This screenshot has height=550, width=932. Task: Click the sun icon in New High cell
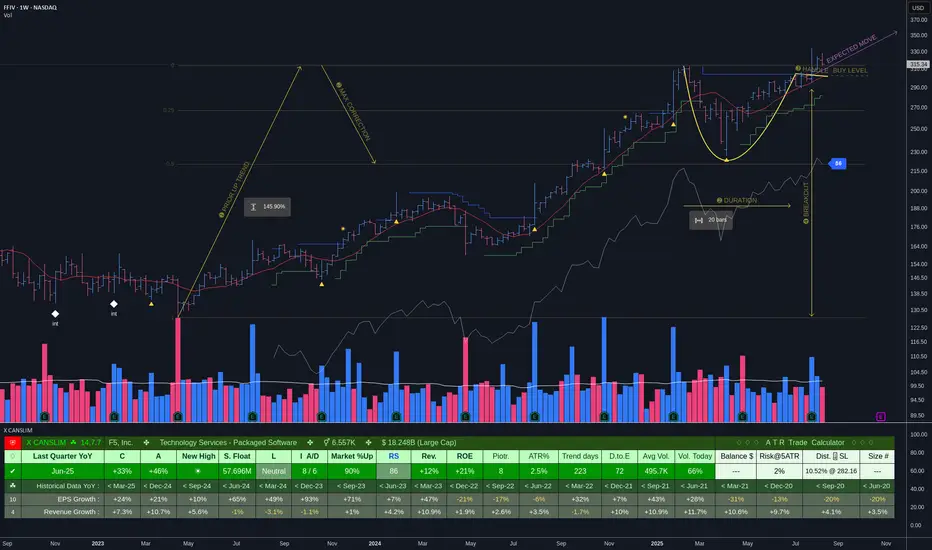[x=198, y=471]
